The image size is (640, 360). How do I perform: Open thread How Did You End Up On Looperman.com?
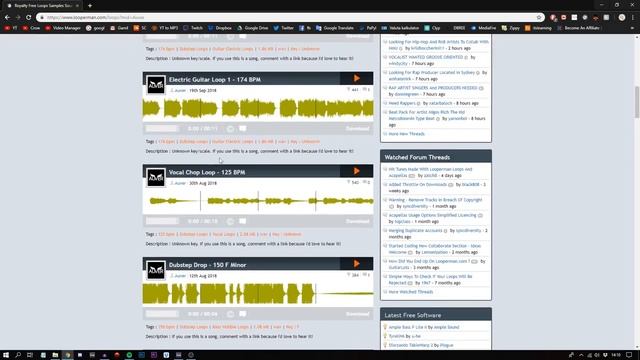point(429,261)
